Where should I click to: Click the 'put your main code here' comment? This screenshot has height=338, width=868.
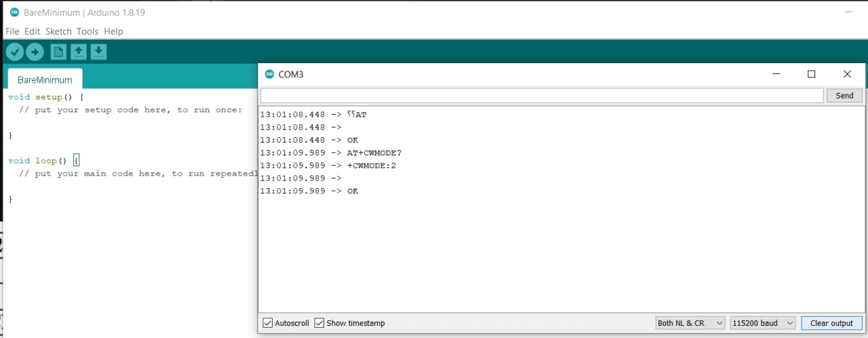pyautogui.click(x=138, y=174)
